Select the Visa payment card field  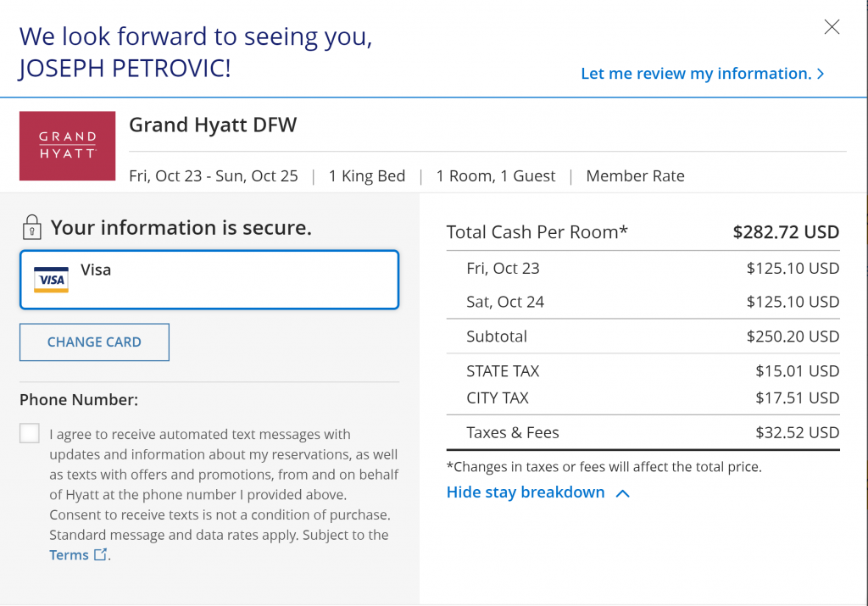click(x=209, y=280)
